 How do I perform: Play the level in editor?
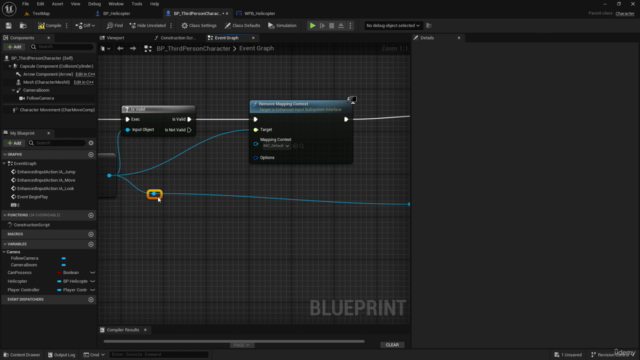click(312, 25)
